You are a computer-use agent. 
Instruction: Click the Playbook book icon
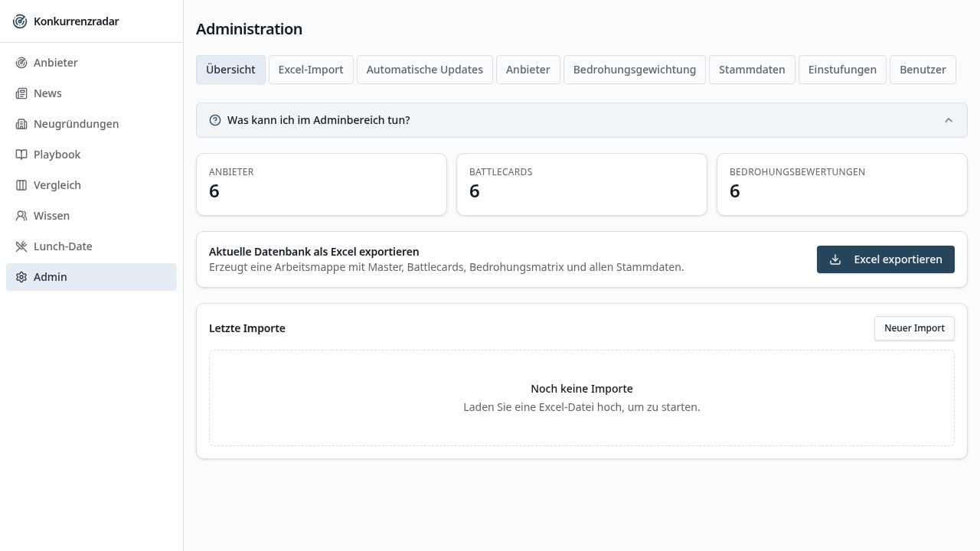pyautogui.click(x=21, y=155)
